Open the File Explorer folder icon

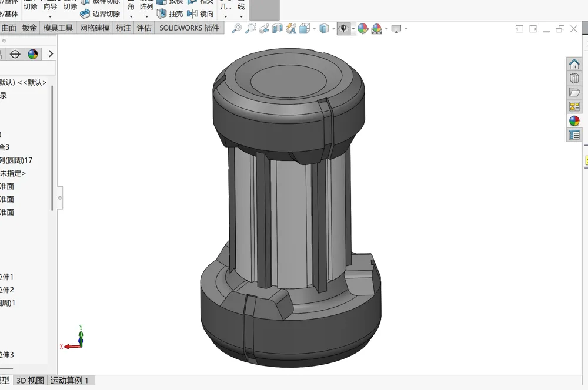pos(574,92)
